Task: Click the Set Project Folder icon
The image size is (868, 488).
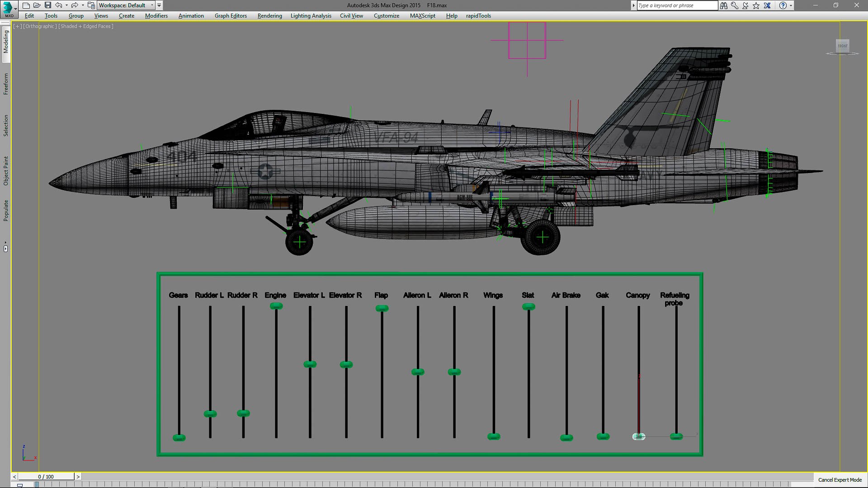Action: (91, 5)
